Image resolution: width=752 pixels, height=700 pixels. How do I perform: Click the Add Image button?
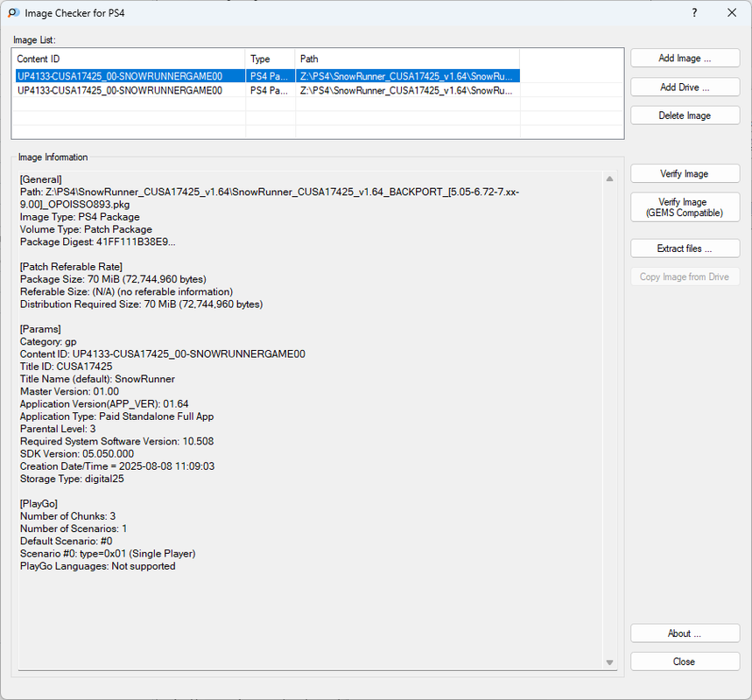(x=685, y=58)
